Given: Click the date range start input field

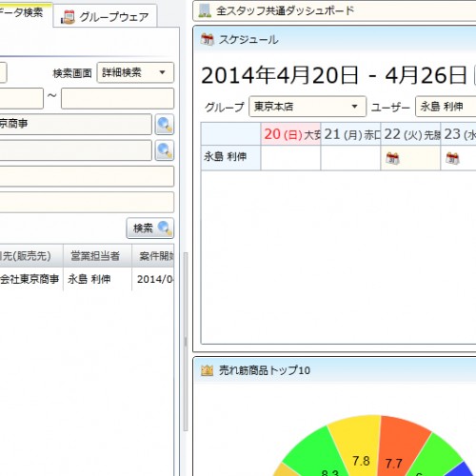Looking at the screenshot, I should [21, 98].
